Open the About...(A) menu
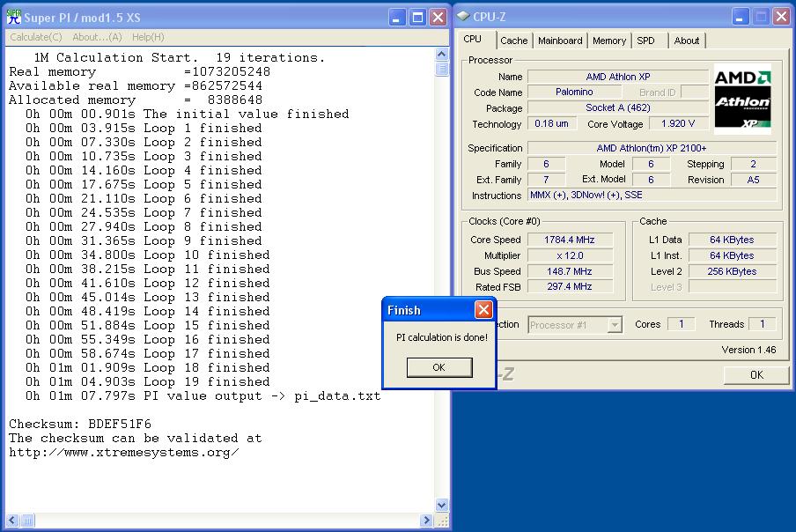The image size is (796, 532). point(97,37)
